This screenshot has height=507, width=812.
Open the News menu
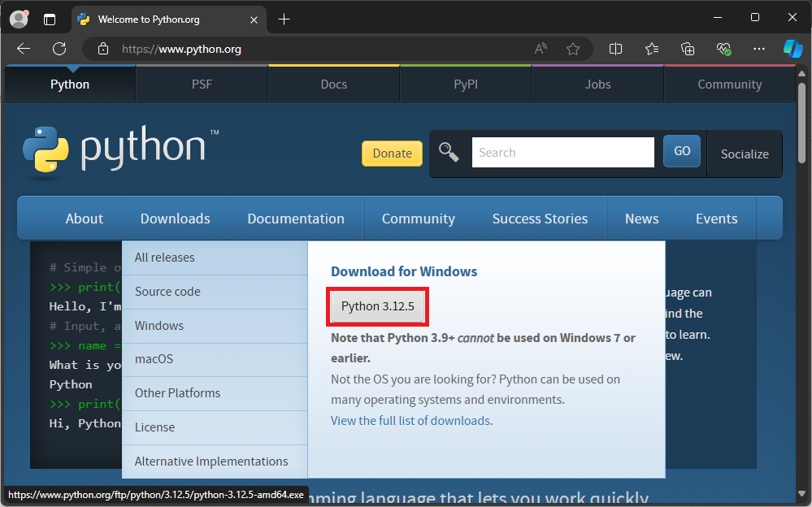641,219
